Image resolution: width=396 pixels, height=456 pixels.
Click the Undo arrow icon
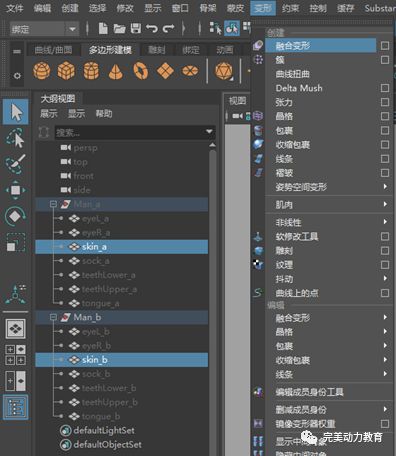point(152,28)
